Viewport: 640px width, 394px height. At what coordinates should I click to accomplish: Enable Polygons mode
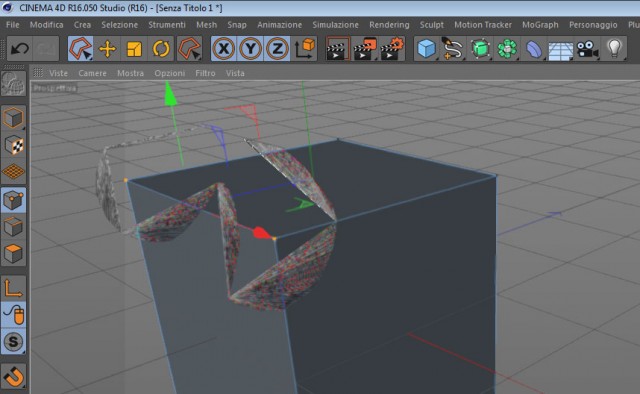coord(13,254)
